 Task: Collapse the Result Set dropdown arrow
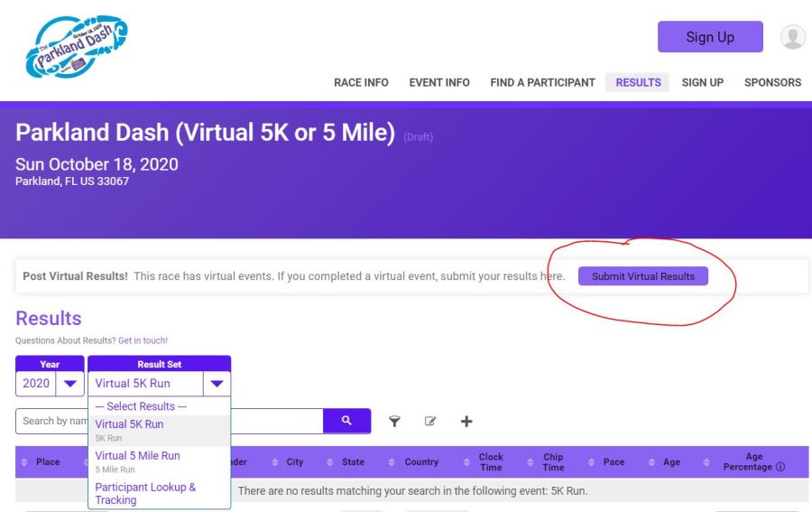217,384
